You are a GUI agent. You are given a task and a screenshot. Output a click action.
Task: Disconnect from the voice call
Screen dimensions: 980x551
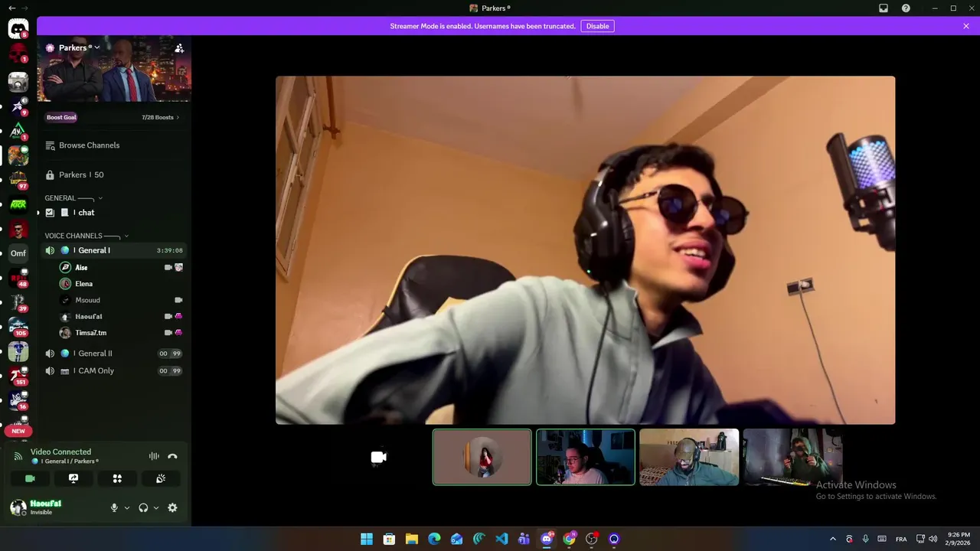coord(172,456)
